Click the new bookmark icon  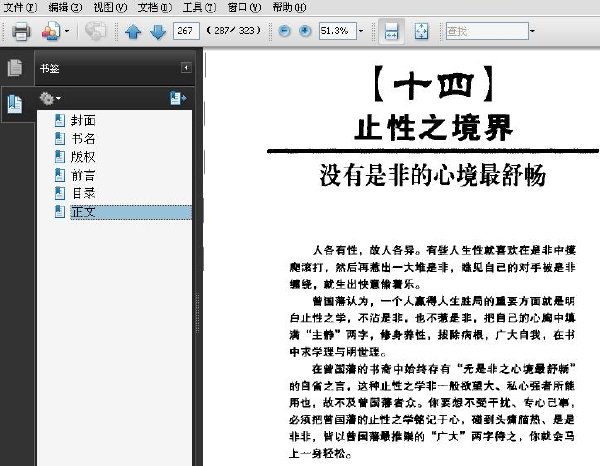click(x=178, y=98)
